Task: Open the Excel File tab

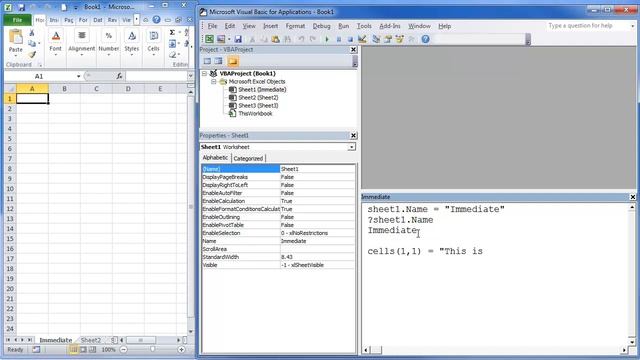Action: (x=17, y=20)
